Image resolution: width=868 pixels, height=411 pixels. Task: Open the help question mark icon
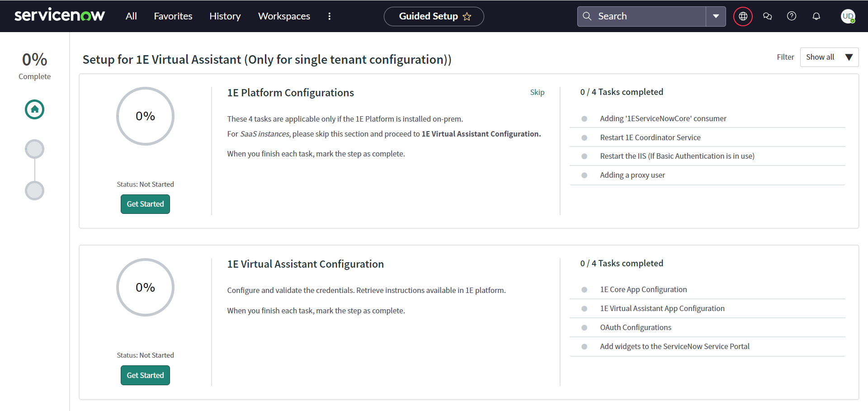tap(792, 16)
